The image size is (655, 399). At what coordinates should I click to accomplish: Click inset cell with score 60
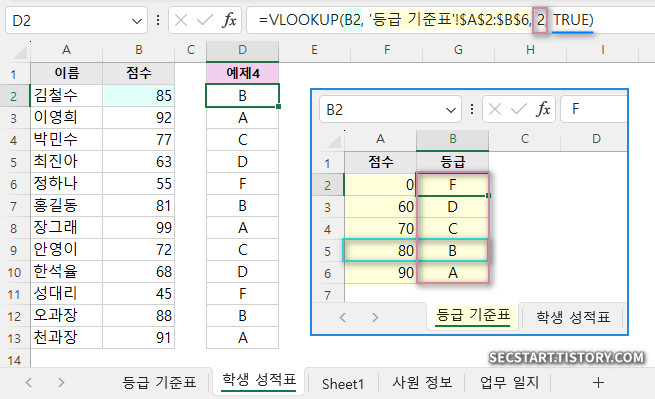(x=380, y=207)
